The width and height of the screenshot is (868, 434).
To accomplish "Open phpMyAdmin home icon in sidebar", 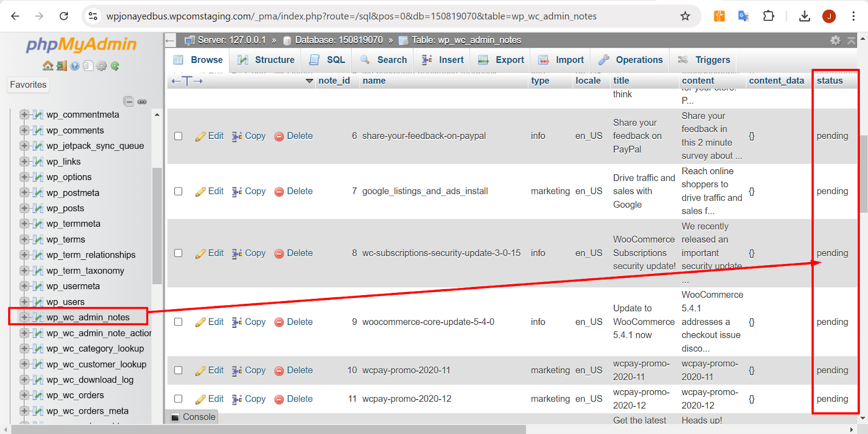I will tap(48, 66).
